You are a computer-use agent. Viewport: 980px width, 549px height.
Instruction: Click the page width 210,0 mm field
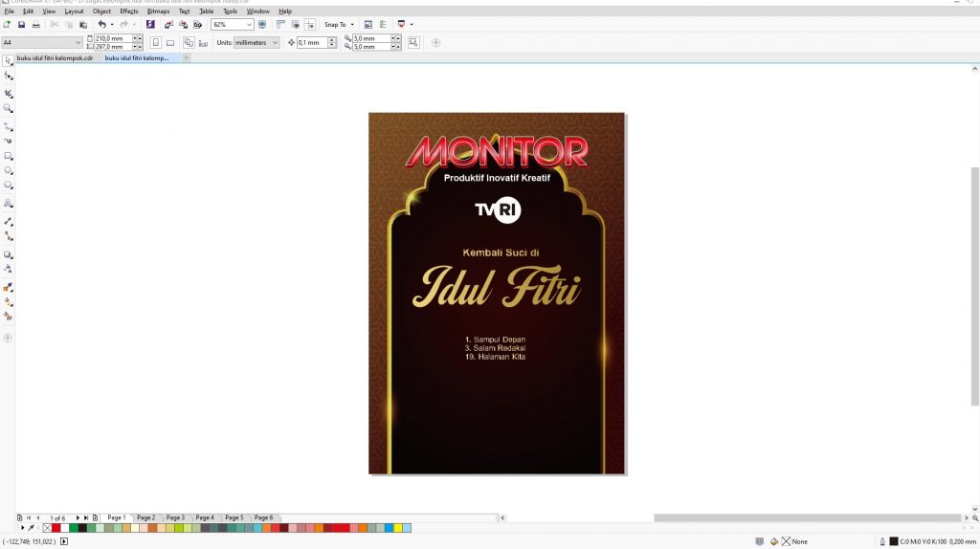click(x=113, y=38)
